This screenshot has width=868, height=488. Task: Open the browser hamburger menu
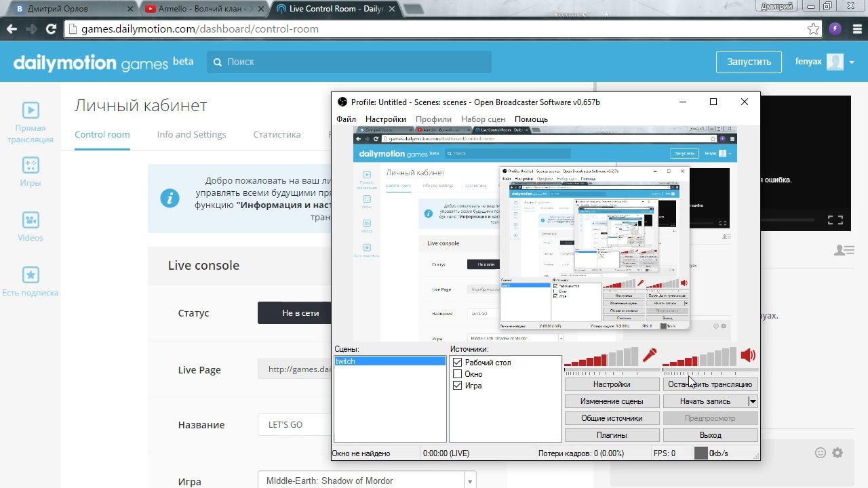(856, 29)
